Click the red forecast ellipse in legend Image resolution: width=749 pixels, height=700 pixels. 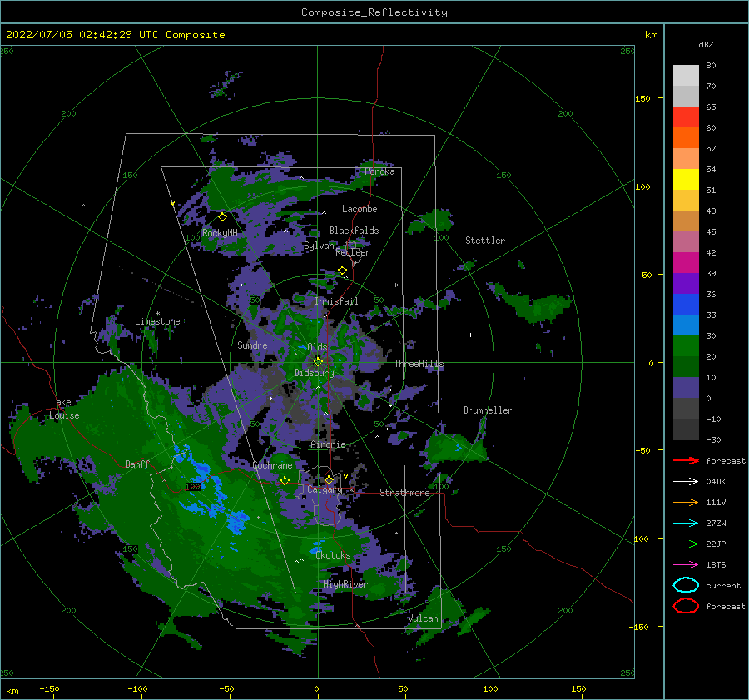686,606
